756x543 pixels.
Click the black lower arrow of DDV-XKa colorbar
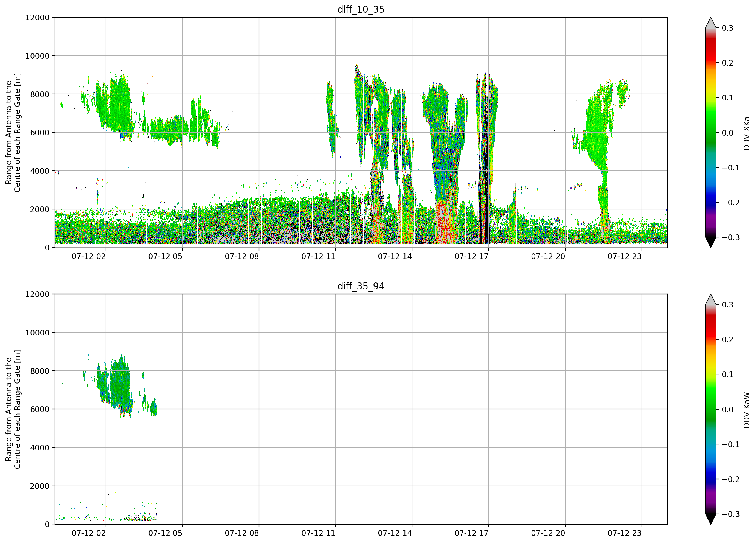pos(711,242)
